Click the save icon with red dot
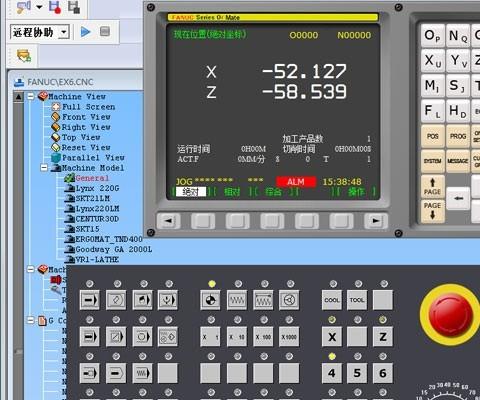Viewport: 480px width, 400px height. [55, 7]
